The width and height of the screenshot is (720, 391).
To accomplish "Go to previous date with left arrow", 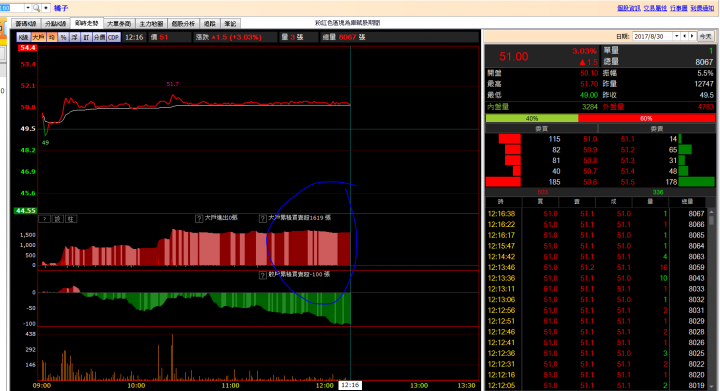I will pos(685,36).
